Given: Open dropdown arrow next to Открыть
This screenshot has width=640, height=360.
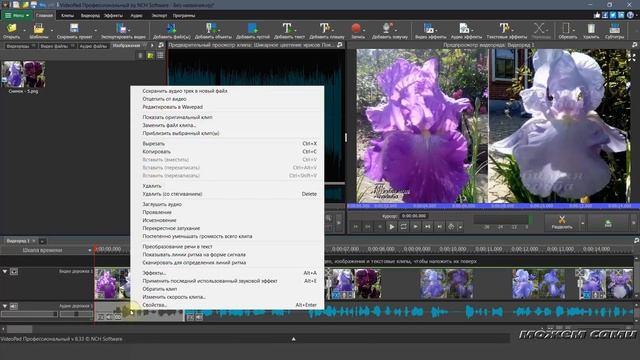Looking at the screenshot, I should [24, 30].
